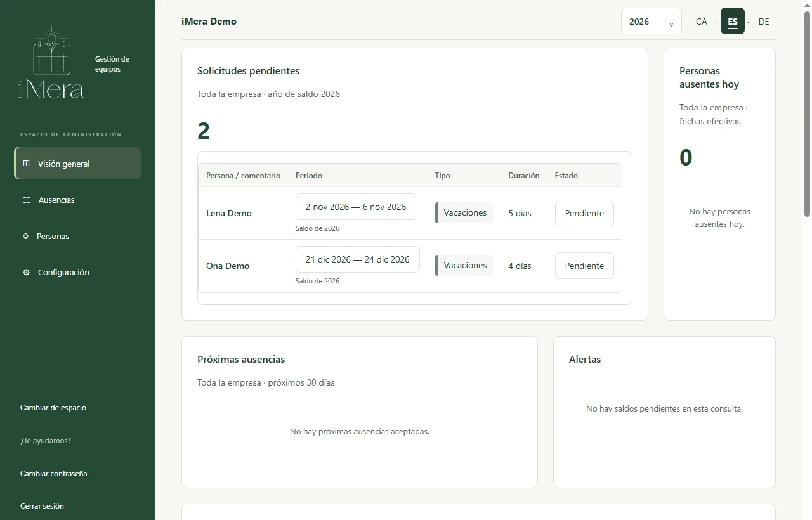Click the Alertas card heading
The height and width of the screenshot is (520, 812).
[585, 360]
